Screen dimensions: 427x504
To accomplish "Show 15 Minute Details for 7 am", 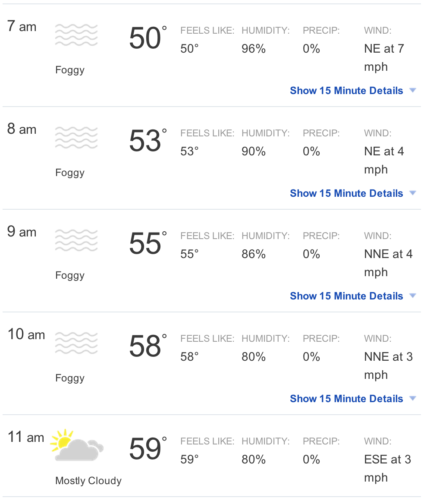I will click(346, 91).
